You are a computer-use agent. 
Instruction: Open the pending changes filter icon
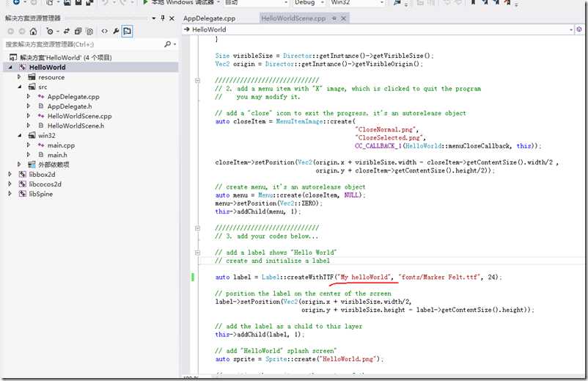click(50, 31)
